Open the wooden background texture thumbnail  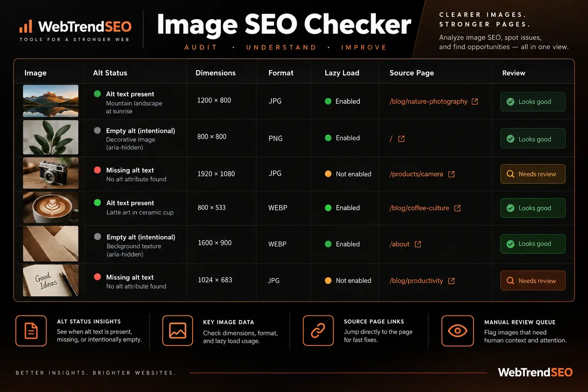[50, 243]
